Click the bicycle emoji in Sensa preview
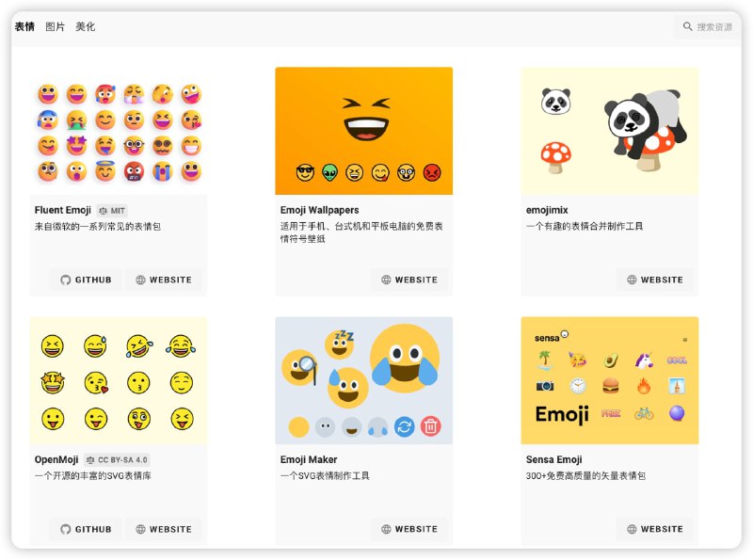Screen dimensions: 753x560 pyautogui.click(x=644, y=413)
